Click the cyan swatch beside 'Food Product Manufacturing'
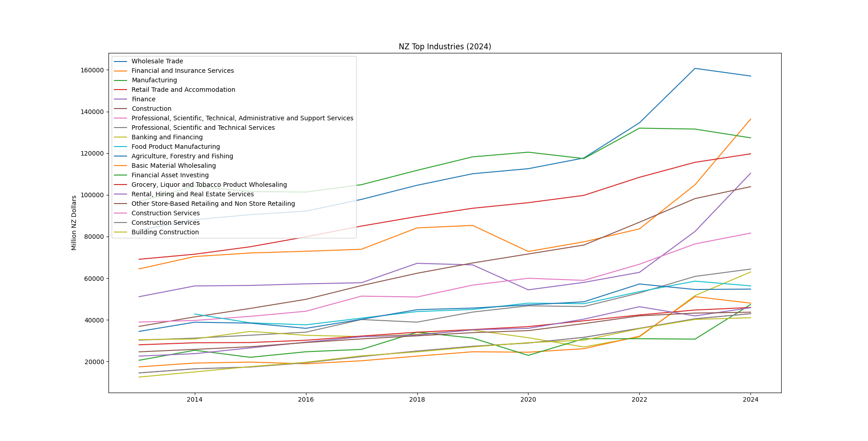868x441 pixels. coord(120,147)
